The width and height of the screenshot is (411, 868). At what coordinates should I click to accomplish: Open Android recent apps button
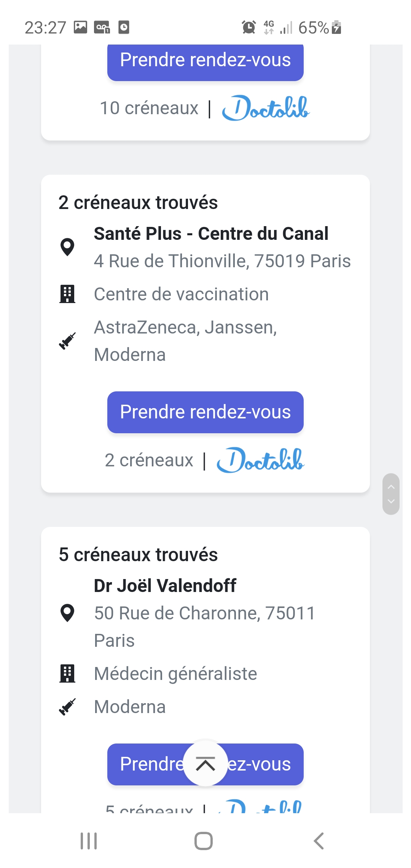(x=89, y=841)
